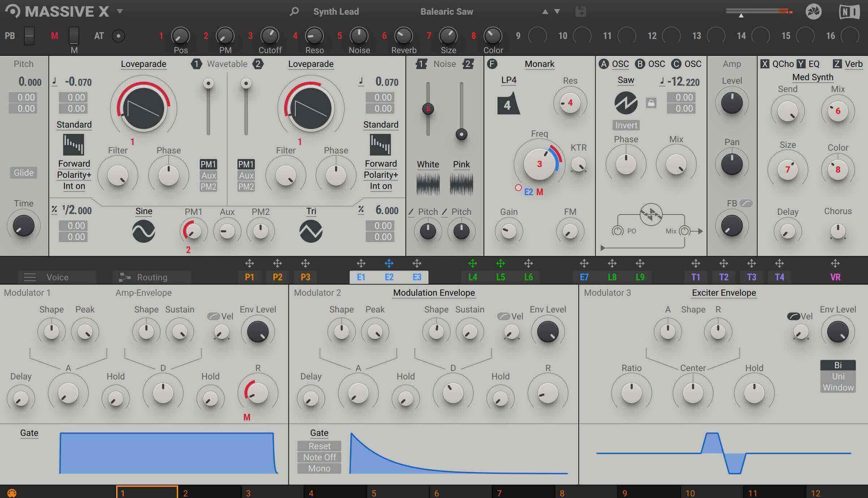Open the left Loveparade wavetable selector
The height and width of the screenshot is (498, 868).
coord(144,64)
